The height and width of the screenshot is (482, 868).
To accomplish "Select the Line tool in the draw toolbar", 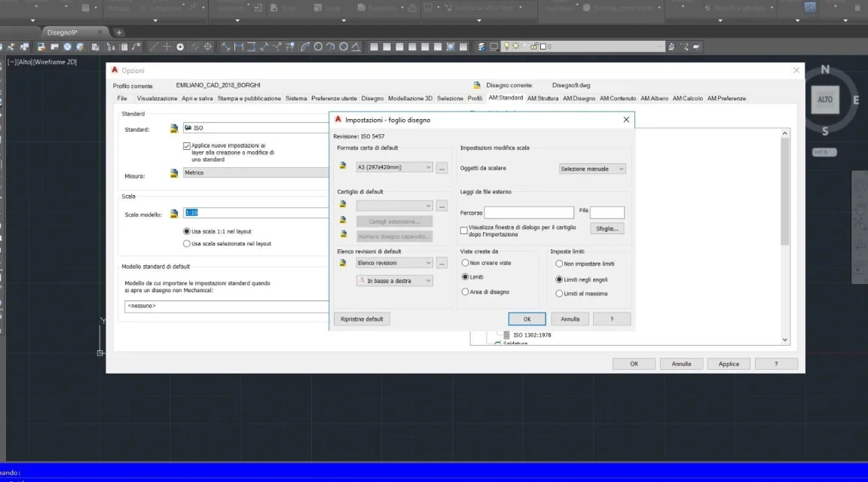I will pos(154,47).
